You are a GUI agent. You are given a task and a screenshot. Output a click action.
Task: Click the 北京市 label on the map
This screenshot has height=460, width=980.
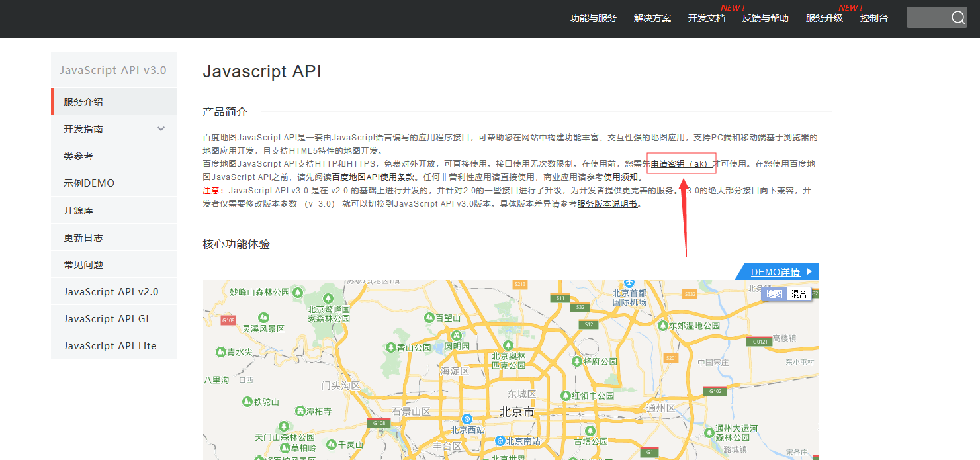516,412
